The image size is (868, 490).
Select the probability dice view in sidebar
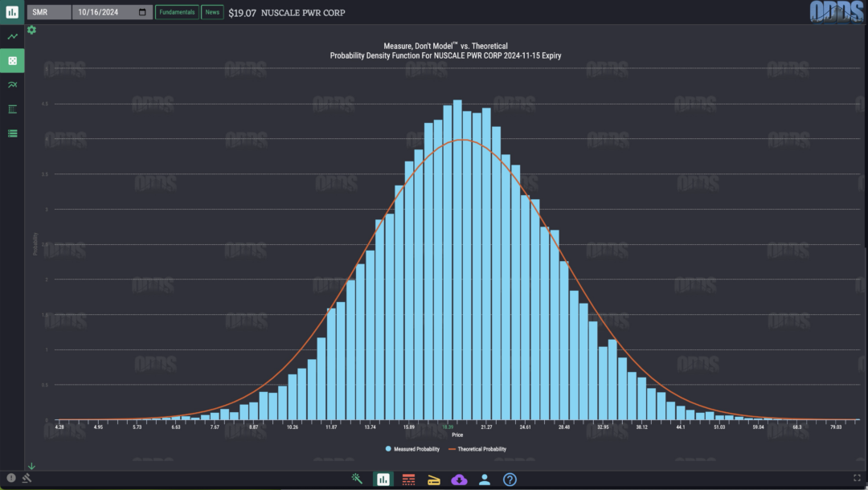point(11,60)
